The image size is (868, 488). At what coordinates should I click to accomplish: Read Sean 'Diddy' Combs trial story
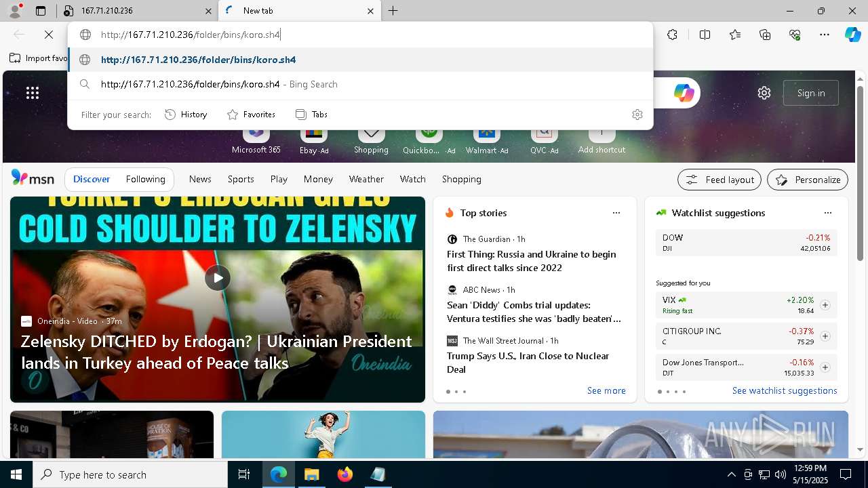click(x=534, y=312)
